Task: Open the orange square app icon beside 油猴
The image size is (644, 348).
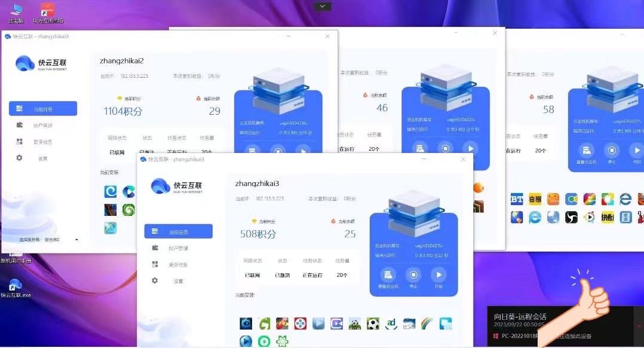Action: pyautogui.click(x=553, y=199)
